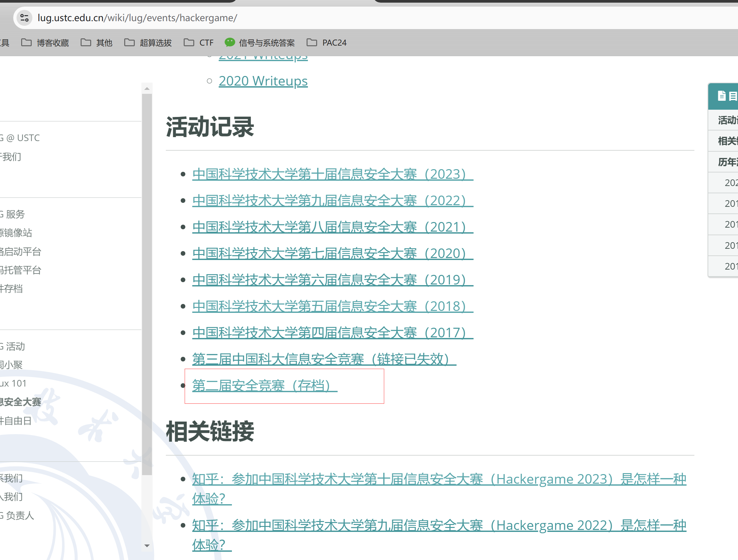This screenshot has height=560, width=738.
Task: Open the CTF bookmark folder
Action: tap(199, 43)
